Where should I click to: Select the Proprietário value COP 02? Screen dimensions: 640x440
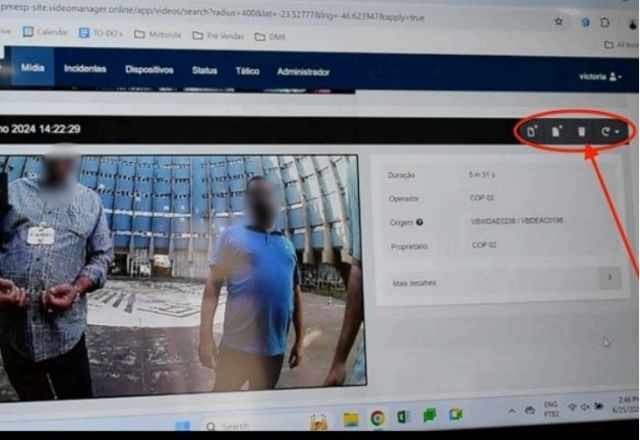click(484, 245)
